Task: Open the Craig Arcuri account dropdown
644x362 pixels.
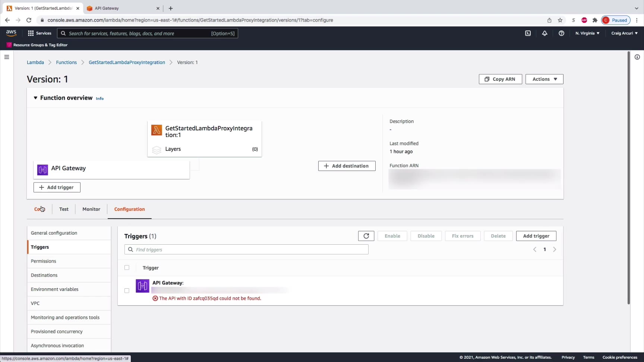Action: pos(624,33)
